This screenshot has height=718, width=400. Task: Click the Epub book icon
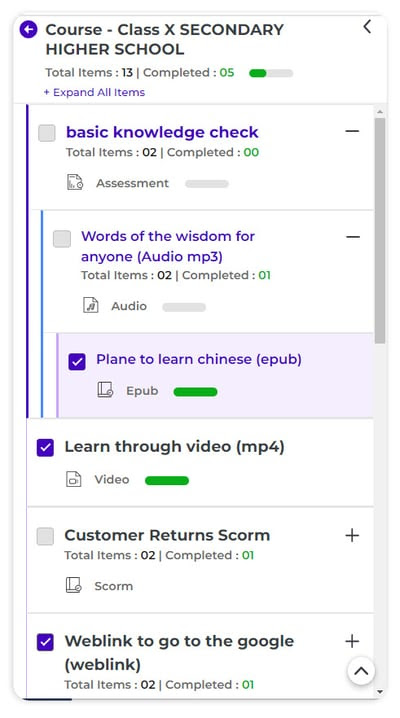click(105, 391)
